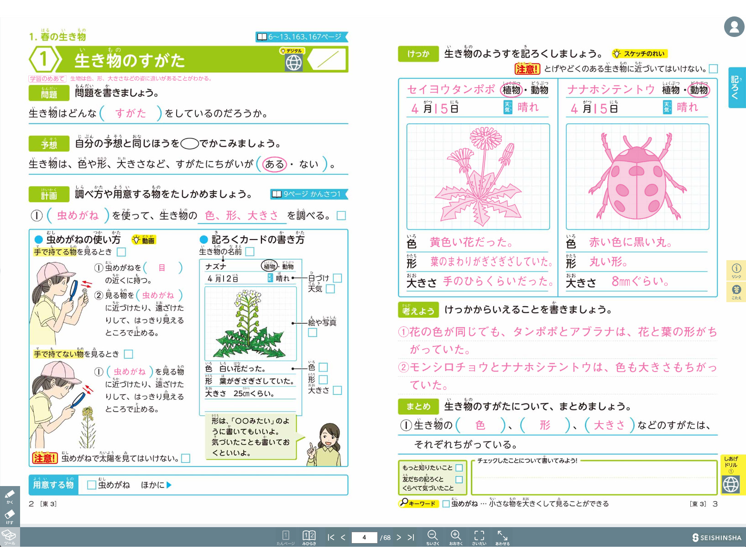Image resolution: width=746 pixels, height=560 pixels.
Task: Select the ない option
Action: click(x=308, y=164)
